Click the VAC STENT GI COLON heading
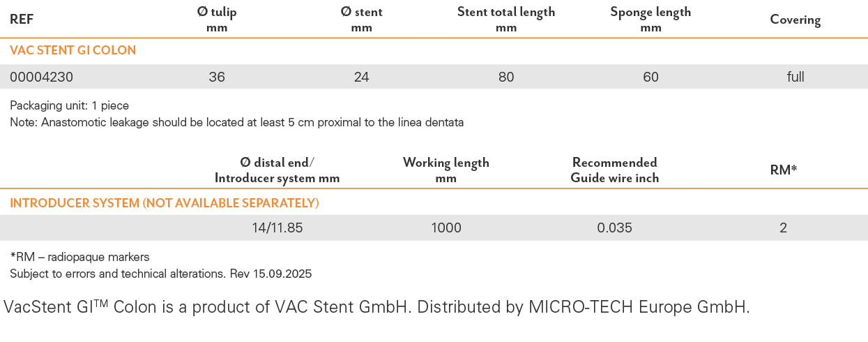The height and width of the screenshot is (342, 868). tap(73, 50)
